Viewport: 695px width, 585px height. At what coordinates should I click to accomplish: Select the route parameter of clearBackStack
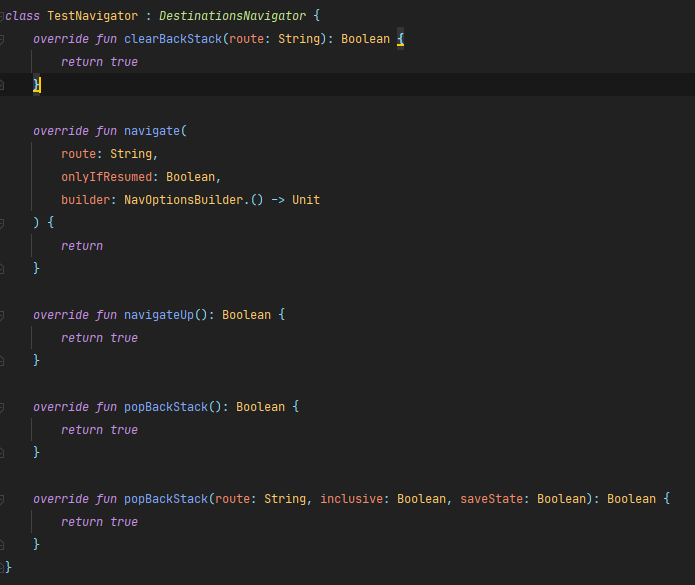tap(246, 39)
